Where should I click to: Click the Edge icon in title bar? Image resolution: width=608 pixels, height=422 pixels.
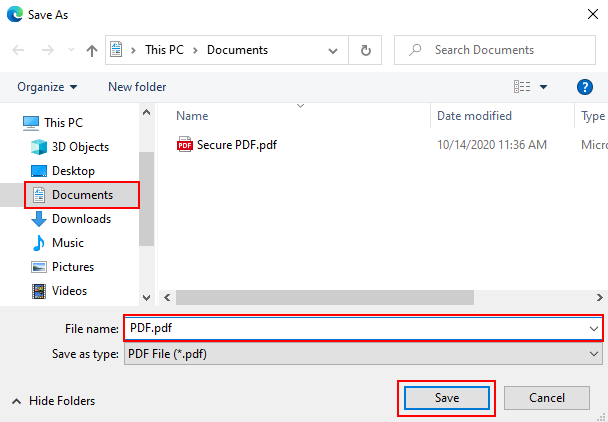point(15,15)
